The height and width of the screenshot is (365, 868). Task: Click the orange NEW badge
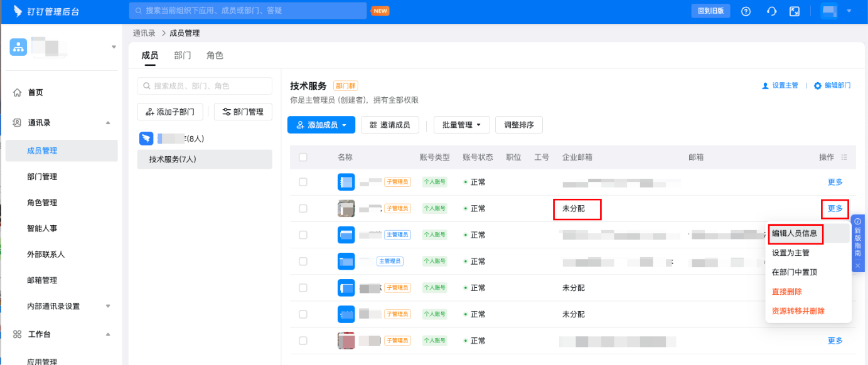[380, 11]
